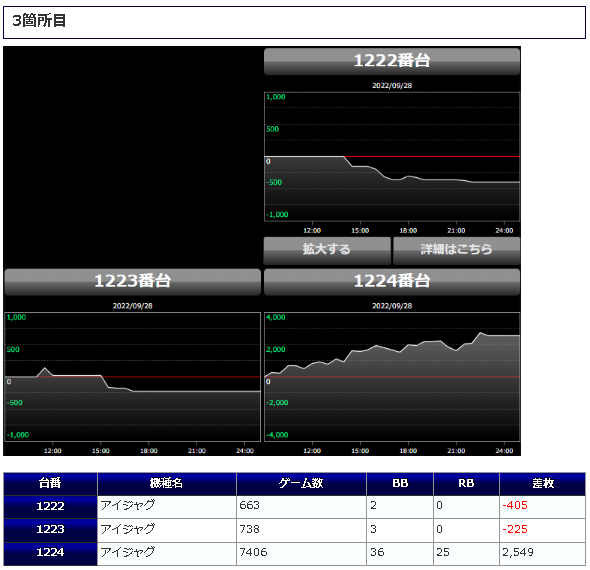The height and width of the screenshot is (570, 590).
Task: Click the ゲーム数 column header
Action: [x=301, y=484]
